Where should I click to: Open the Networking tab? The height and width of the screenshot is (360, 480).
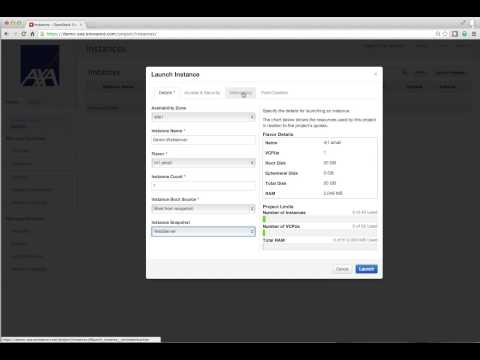[240, 92]
